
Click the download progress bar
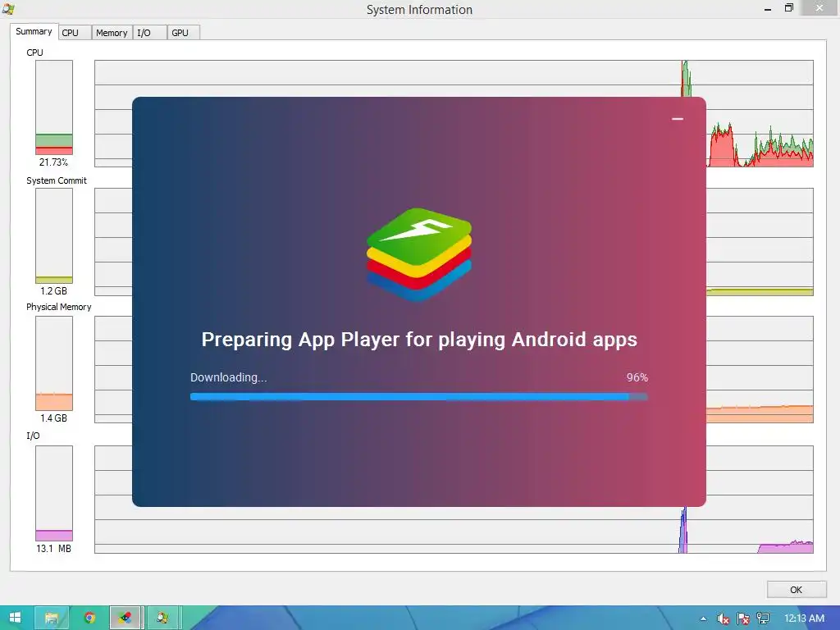click(419, 397)
